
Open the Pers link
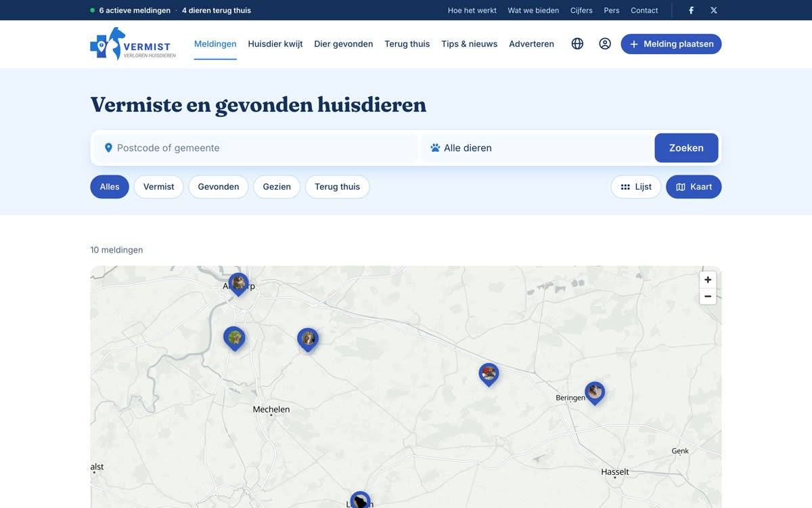click(612, 10)
